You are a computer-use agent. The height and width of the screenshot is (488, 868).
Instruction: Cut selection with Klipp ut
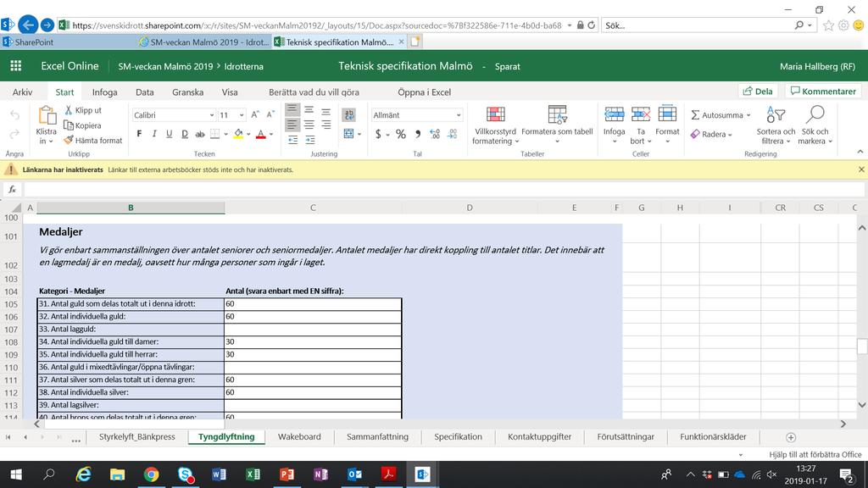coord(83,110)
